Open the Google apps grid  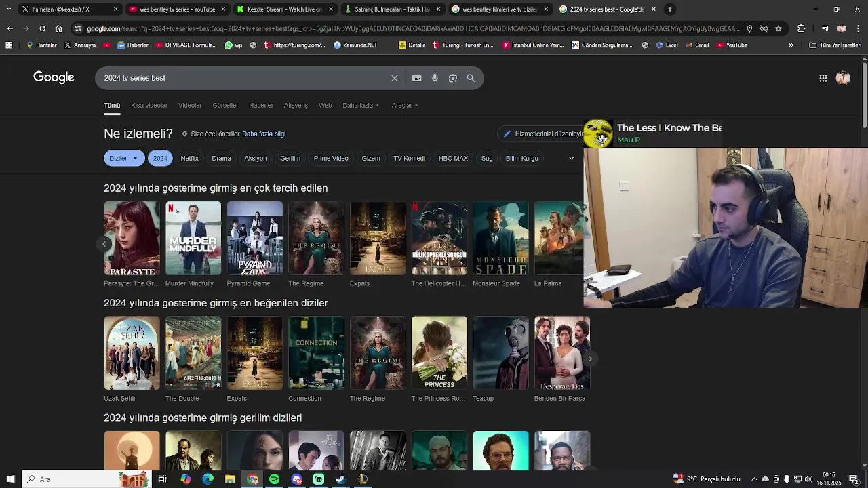coord(823,78)
